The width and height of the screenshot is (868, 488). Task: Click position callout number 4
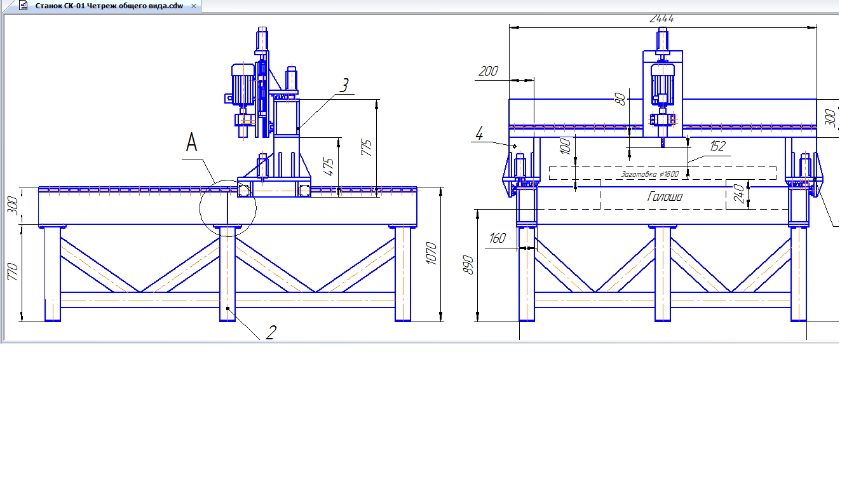pyautogui.click(x=479, y=134)
